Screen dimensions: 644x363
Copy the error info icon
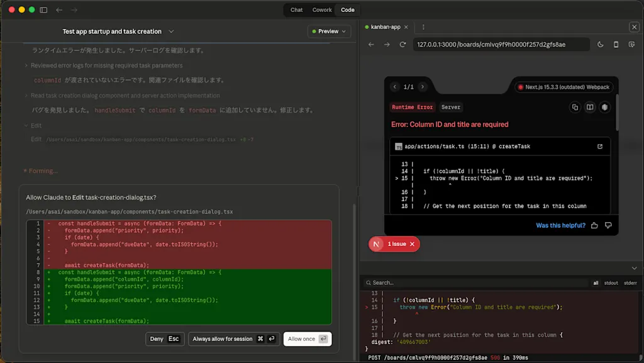click(x=575, y=107)
